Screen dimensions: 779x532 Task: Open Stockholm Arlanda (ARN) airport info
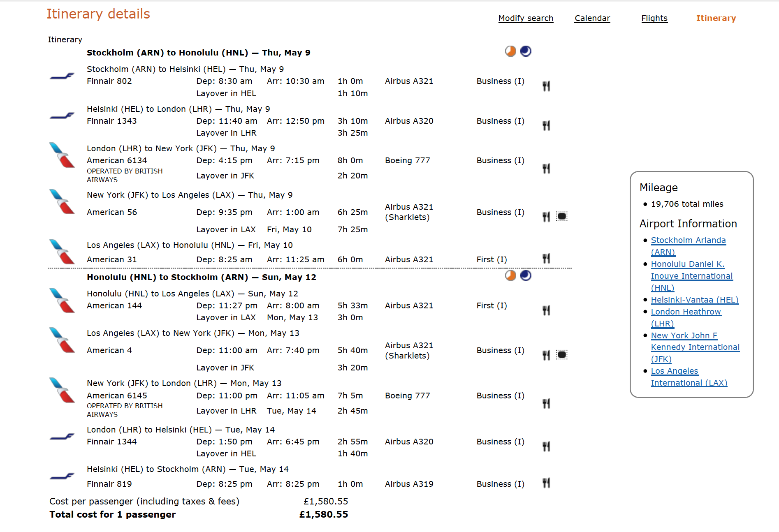point(688,240)
